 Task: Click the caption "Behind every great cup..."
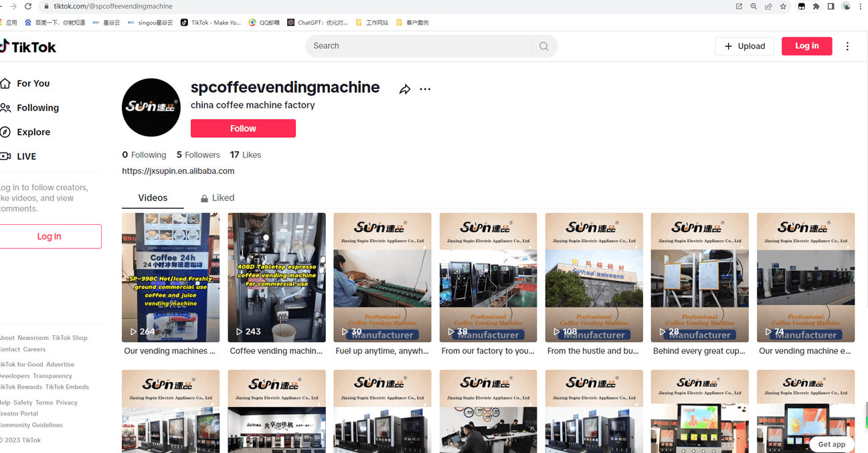699,351
